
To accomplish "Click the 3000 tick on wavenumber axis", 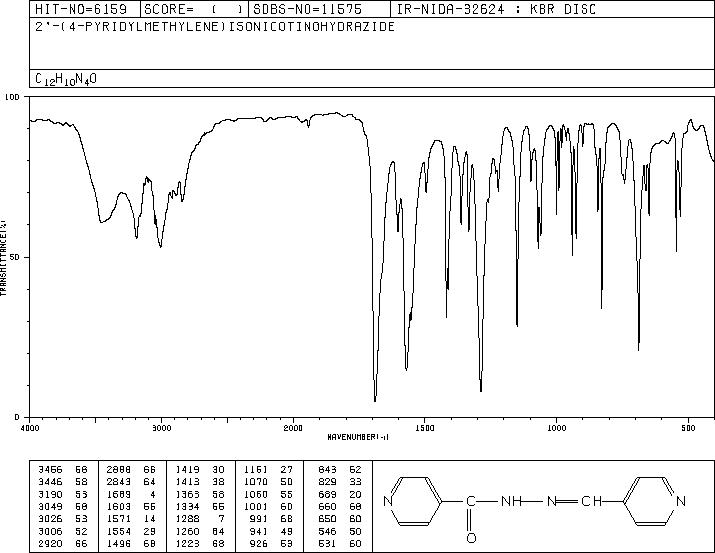I will point(161,427).
